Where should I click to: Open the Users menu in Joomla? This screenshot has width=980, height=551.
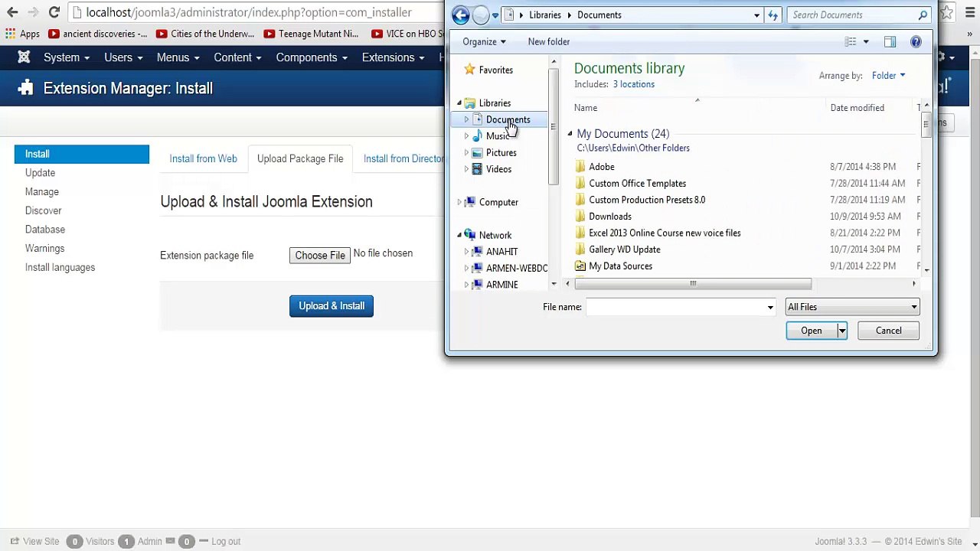tap(123, 57)
